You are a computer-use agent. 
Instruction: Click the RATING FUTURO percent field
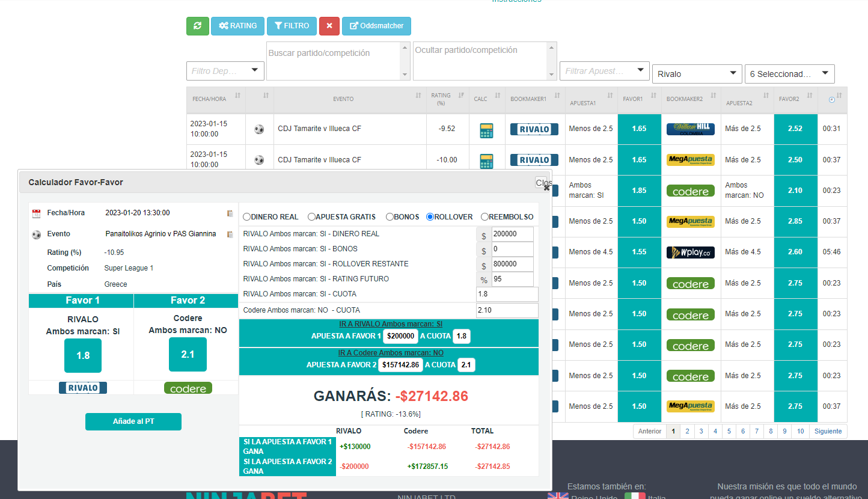[512, 280]
